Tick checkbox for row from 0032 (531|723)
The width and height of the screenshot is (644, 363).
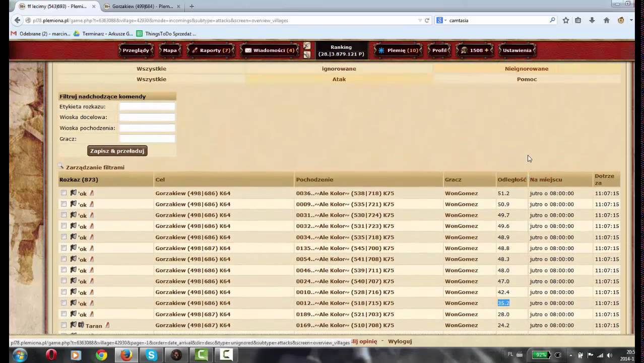pos(63,226)
